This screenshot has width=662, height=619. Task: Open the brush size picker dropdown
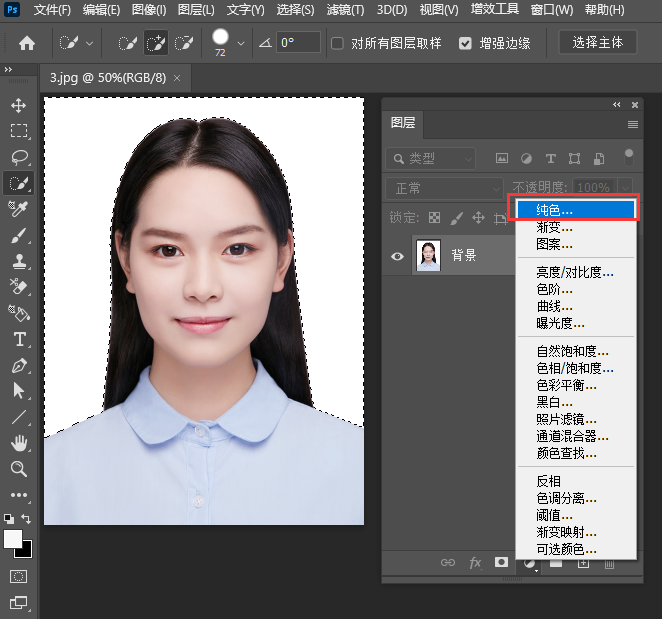click(240, 43)
